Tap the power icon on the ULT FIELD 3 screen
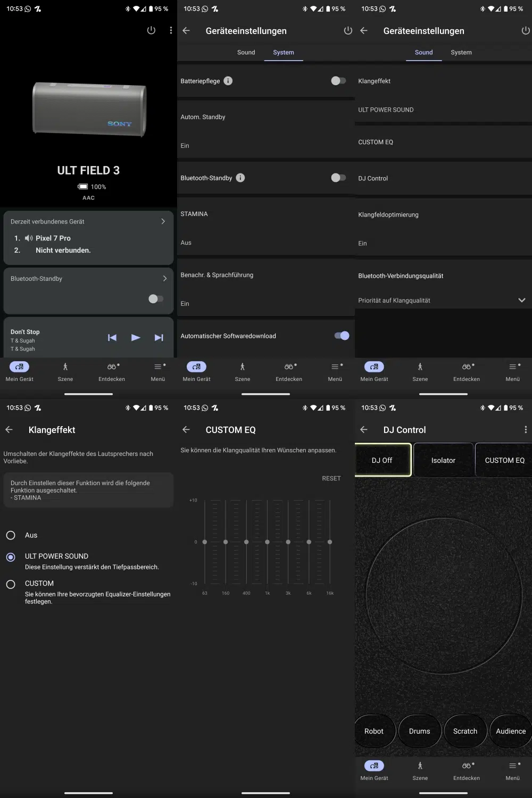 (x=151, y=30)
